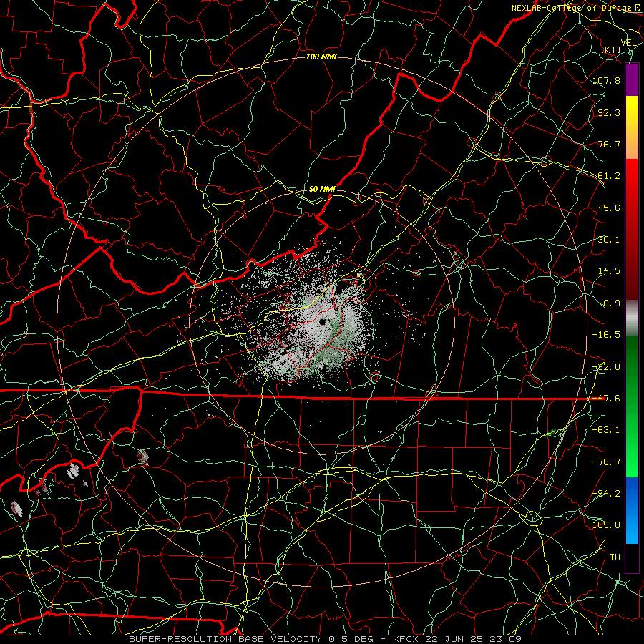
Task: Pick the black TH segment of color bar
Action: pos(632,558)
